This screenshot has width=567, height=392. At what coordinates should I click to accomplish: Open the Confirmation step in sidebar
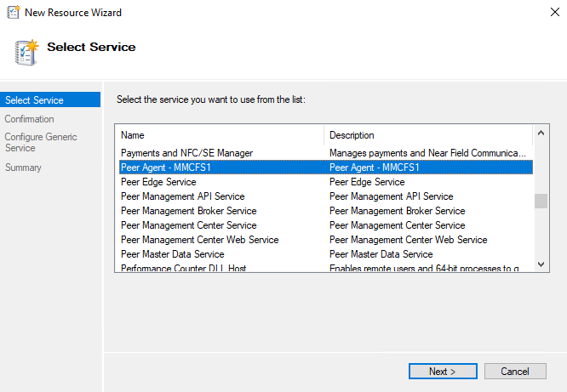30,119
